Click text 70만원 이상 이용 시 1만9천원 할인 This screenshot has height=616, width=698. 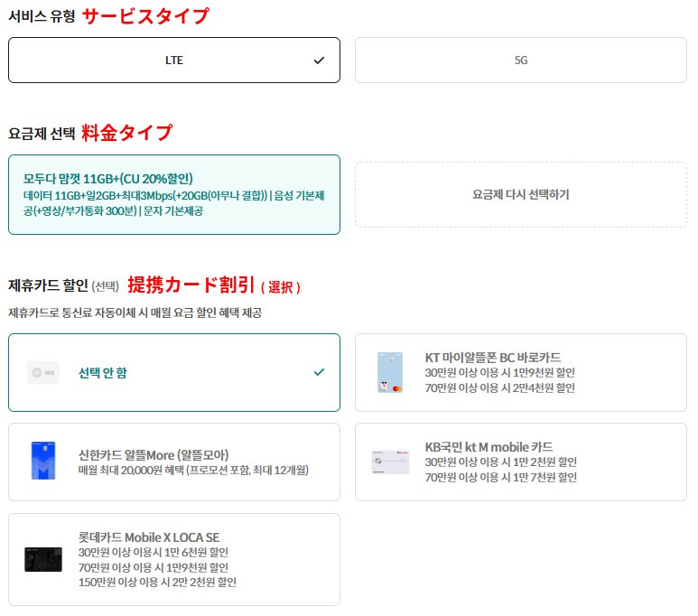(x=154, y=567)
